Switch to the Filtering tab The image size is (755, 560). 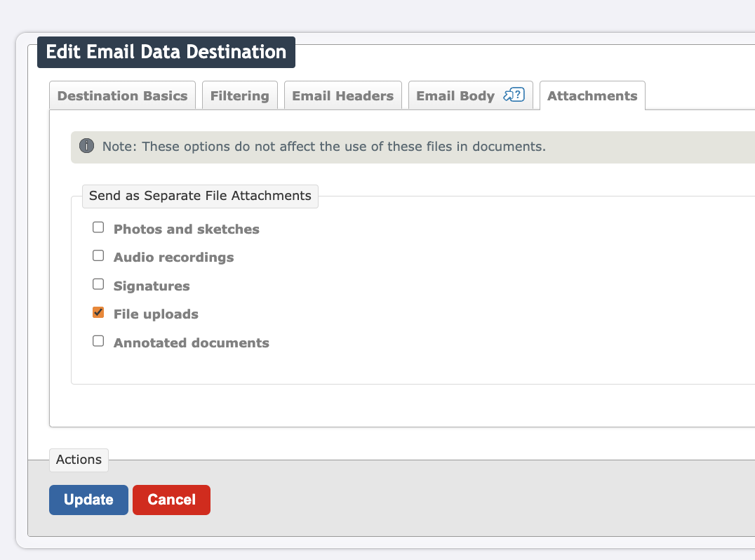pos(239,96)
